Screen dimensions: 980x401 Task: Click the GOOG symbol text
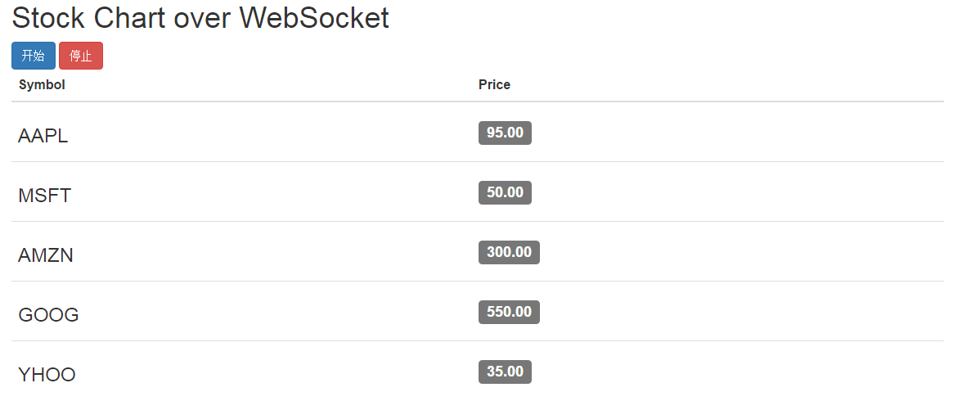(48, 315)
